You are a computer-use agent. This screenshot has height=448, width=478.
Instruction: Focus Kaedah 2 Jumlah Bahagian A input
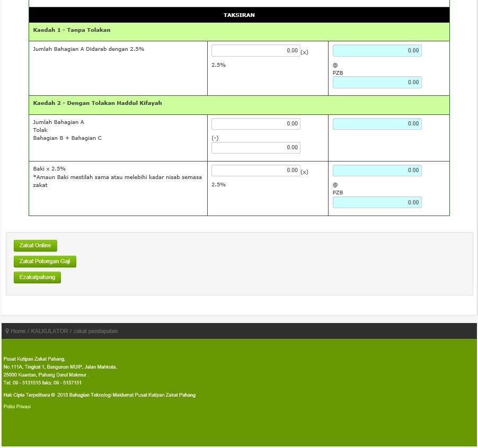pyautogui.click(x=256, y=123)
